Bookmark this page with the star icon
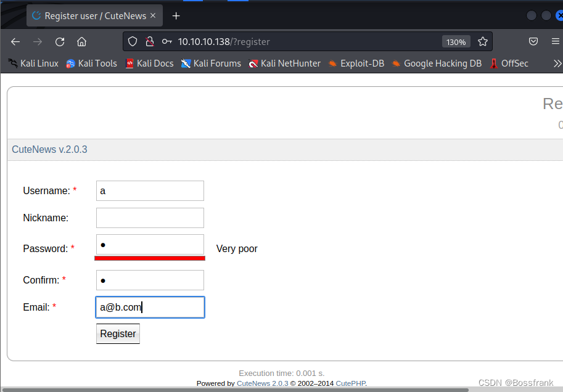This screenshot has height=392, width=563. click(x=483, y=42)
